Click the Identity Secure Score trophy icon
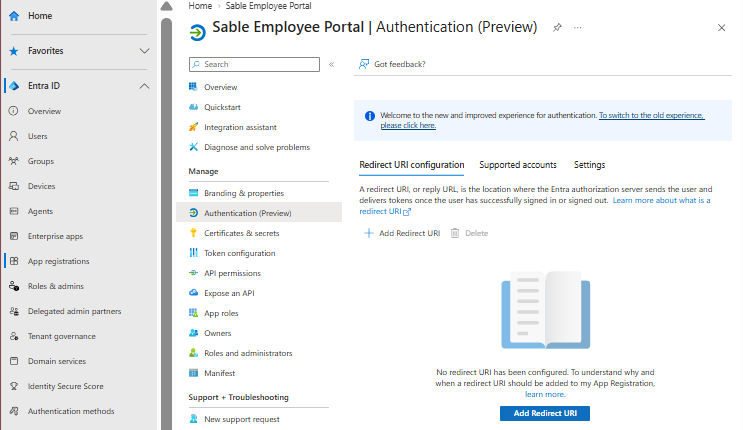The height and width of the screenshot is (430, 743). [x=14, y=386]
